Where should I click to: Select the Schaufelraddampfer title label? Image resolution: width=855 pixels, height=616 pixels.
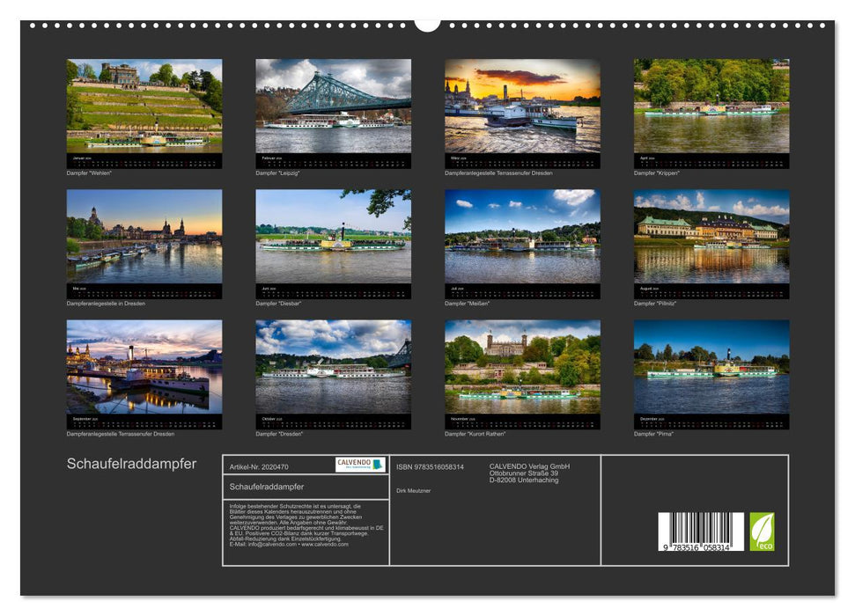pyautogui.click(x=132, y=462)
